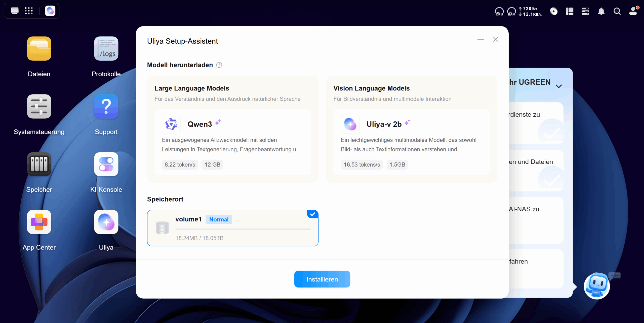
Task: Click the info icon beside Modell herunterladen
Action: [x=219, y=65]
